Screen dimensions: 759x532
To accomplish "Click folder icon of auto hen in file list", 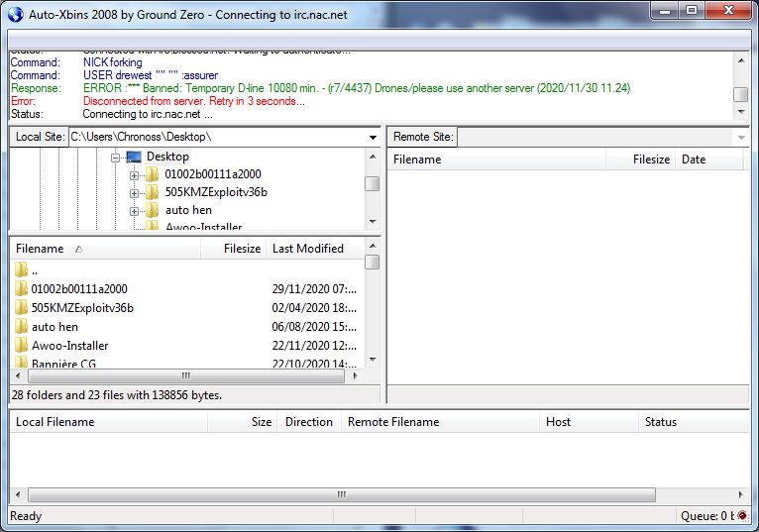I will pos(21,327).
